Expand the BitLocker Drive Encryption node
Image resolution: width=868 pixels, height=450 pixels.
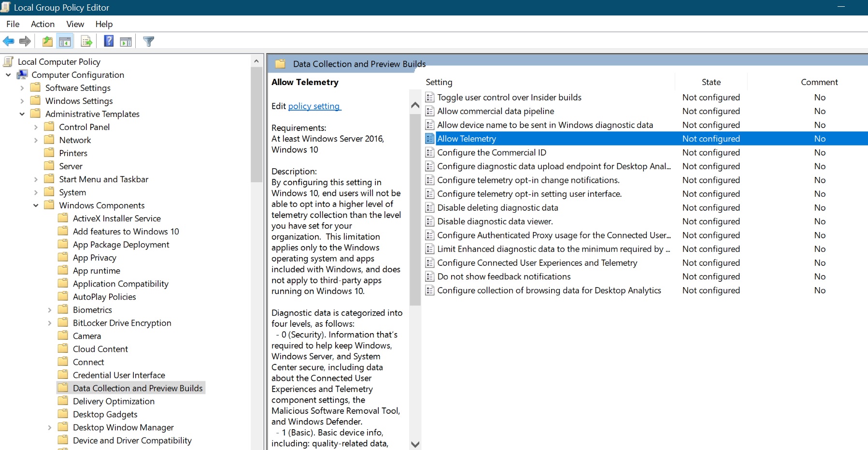(49, 322)
